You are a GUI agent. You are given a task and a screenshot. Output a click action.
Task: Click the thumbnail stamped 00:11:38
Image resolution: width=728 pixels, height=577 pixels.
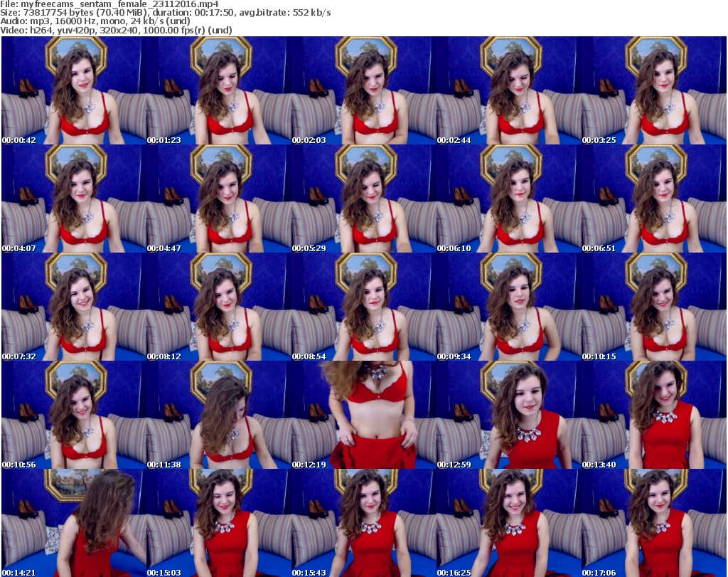(219, 415)
